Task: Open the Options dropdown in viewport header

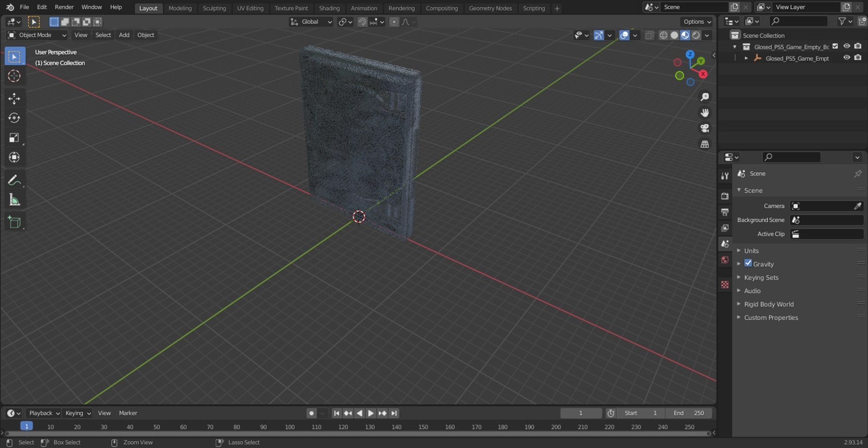Action: [x=697, y=22]
